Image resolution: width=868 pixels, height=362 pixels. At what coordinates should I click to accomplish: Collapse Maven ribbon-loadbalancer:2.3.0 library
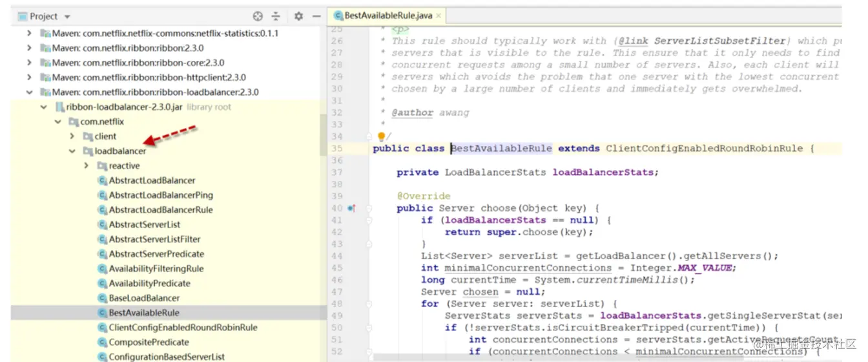point(28,92)
